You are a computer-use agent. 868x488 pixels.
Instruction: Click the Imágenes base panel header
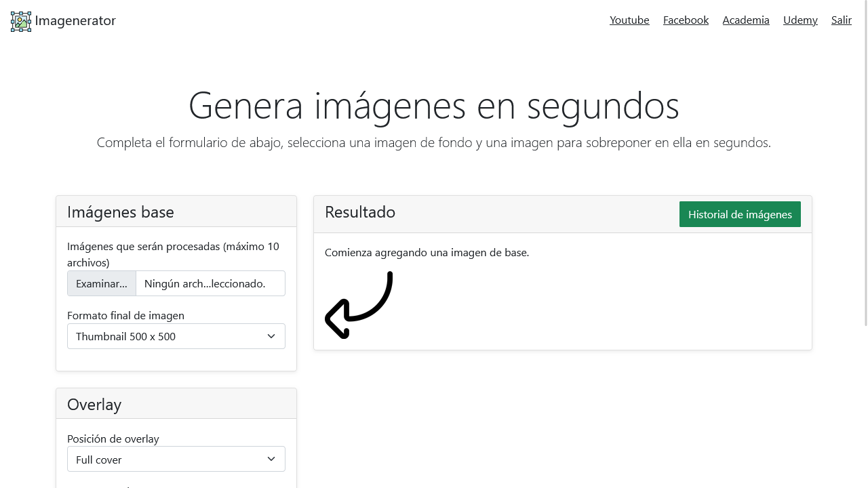click(x=176, y=211)
